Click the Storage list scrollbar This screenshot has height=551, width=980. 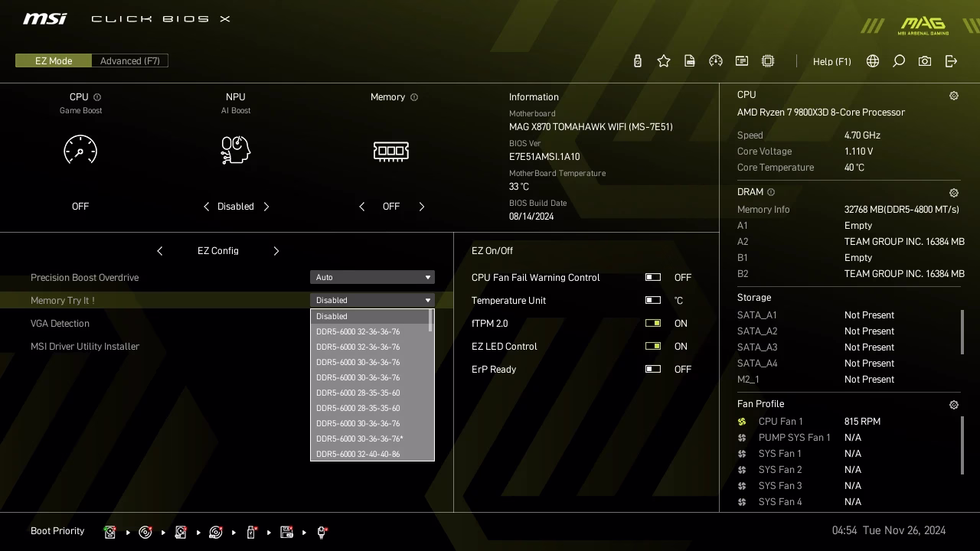click(x=962, y=332)
